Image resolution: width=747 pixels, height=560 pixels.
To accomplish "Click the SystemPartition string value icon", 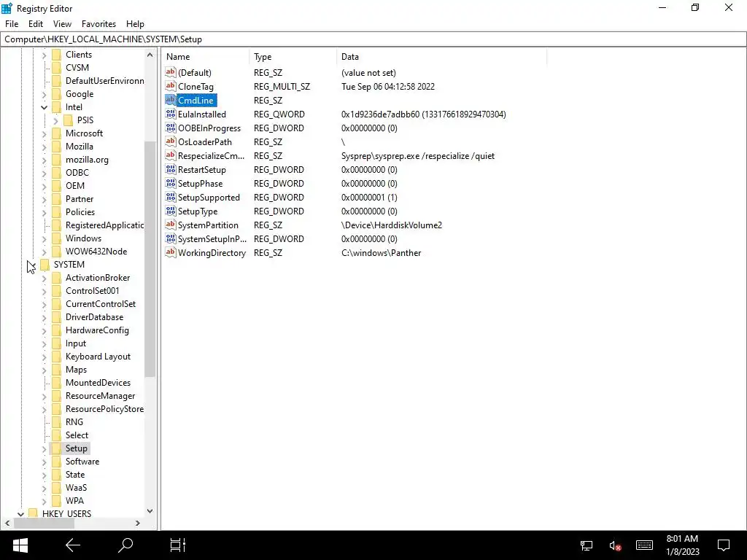I will tap(171, 225).
